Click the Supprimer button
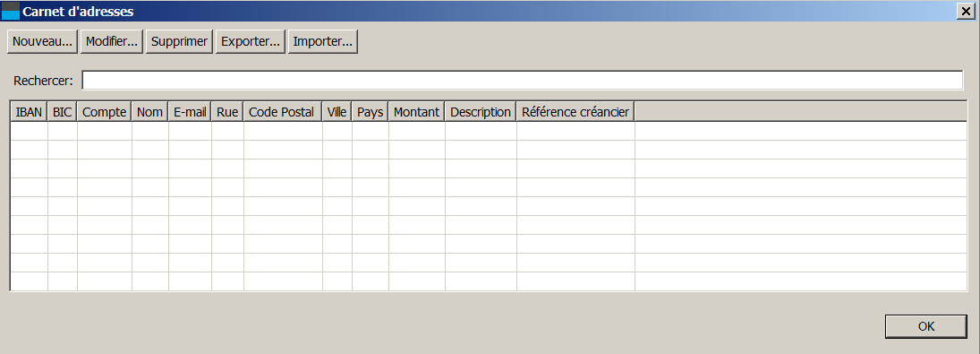 point(179,42)
